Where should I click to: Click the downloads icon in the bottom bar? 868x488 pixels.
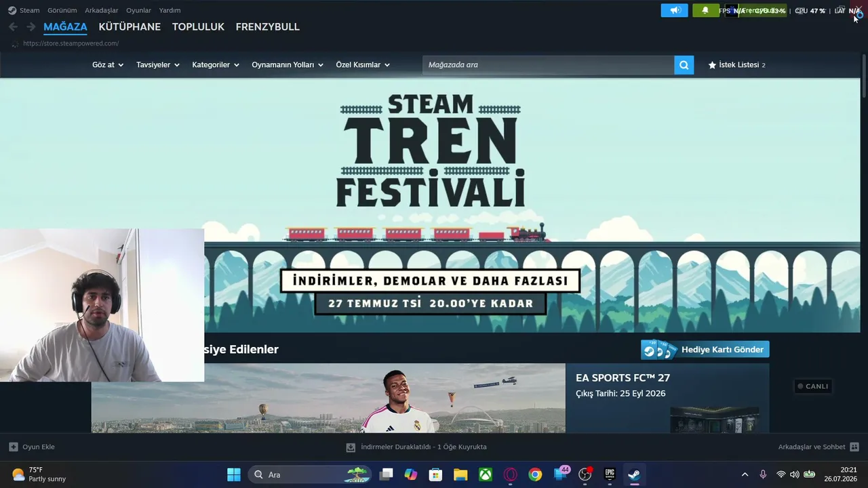[351, 447]
